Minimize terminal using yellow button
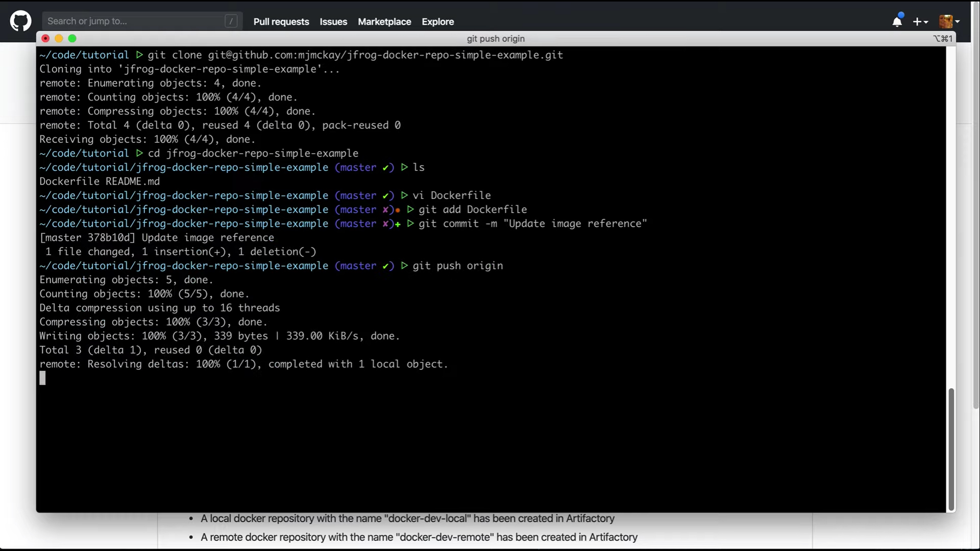This screenshot has width=980, height=551. pyautogui.click(x=59, y=38)
